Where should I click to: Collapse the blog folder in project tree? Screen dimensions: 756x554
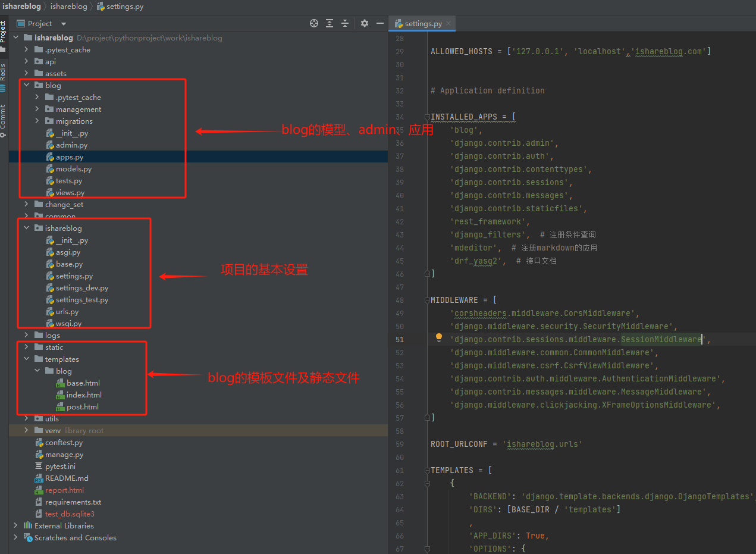pyautogui.click(x=26, y=85)
